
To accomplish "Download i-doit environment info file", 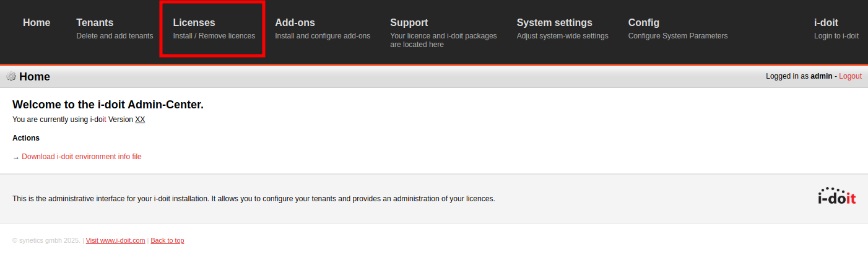I will click(x=82, y=157).
